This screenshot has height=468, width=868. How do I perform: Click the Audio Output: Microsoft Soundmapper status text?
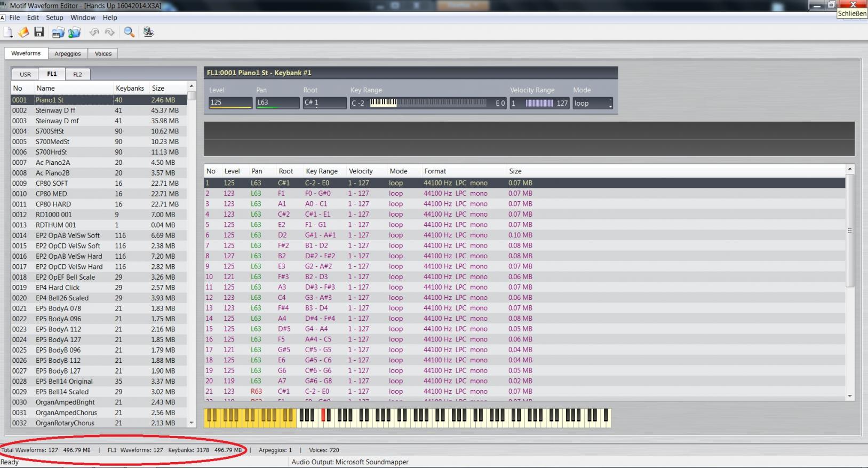click(x=350, y=462)
